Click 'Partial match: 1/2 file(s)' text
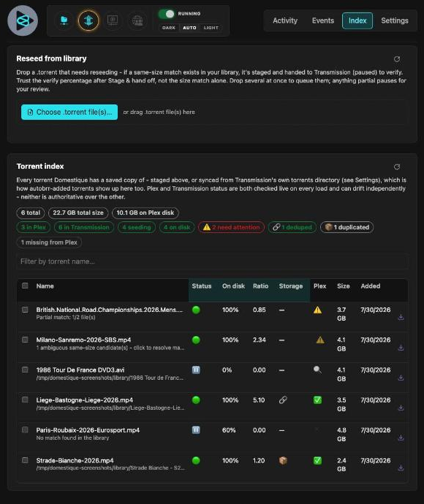Screen dimensions: 424x504 point(66,317)
